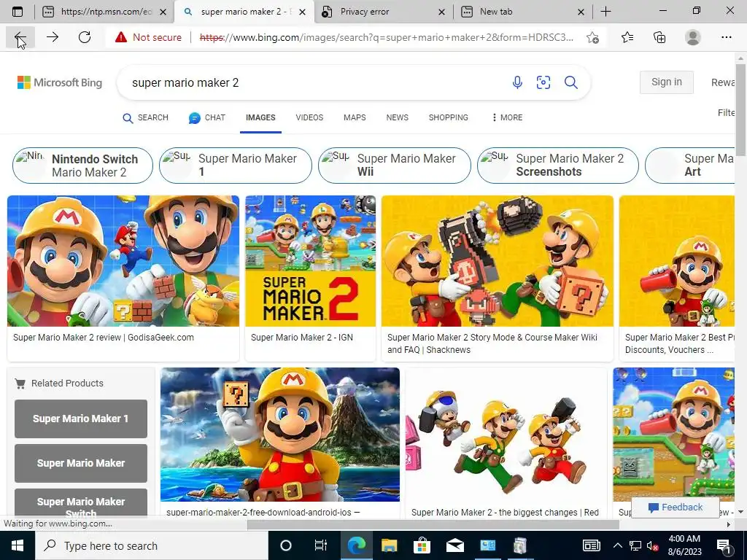The height and width of the screenshot is (560, 747).
Task: Click the Feedback button
Action: [675, 507]
